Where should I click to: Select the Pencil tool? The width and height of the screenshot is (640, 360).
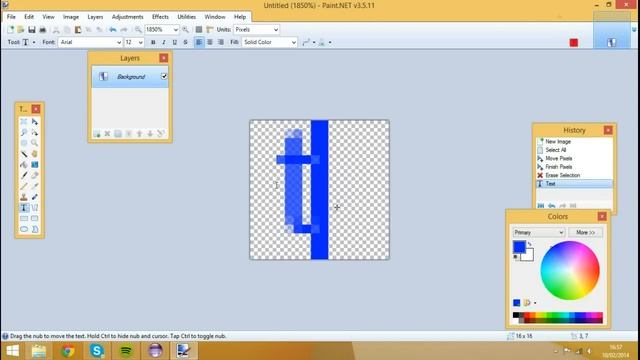(24, 186)
